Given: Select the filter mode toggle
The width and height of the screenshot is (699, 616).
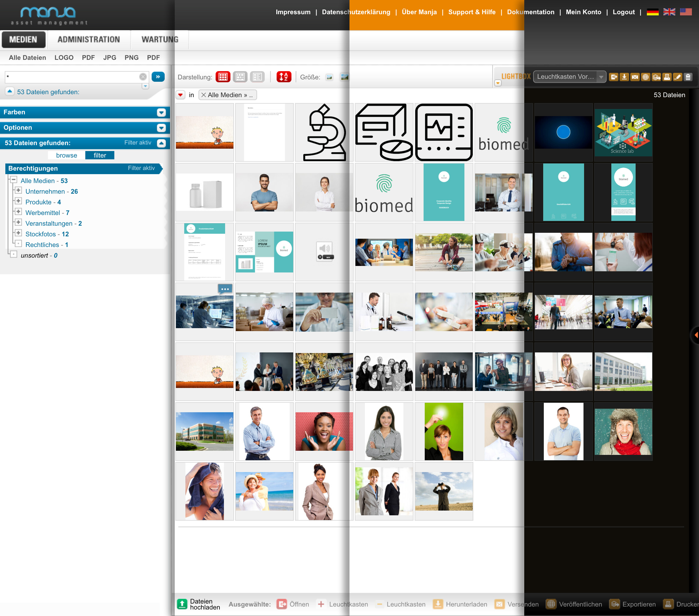Looking at the screenshot, I should click(100, 155).
